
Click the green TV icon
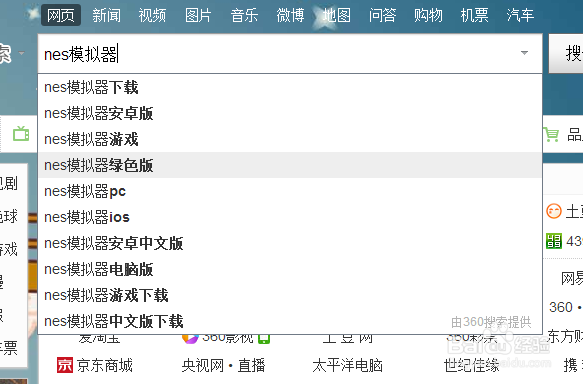[21, 134]
